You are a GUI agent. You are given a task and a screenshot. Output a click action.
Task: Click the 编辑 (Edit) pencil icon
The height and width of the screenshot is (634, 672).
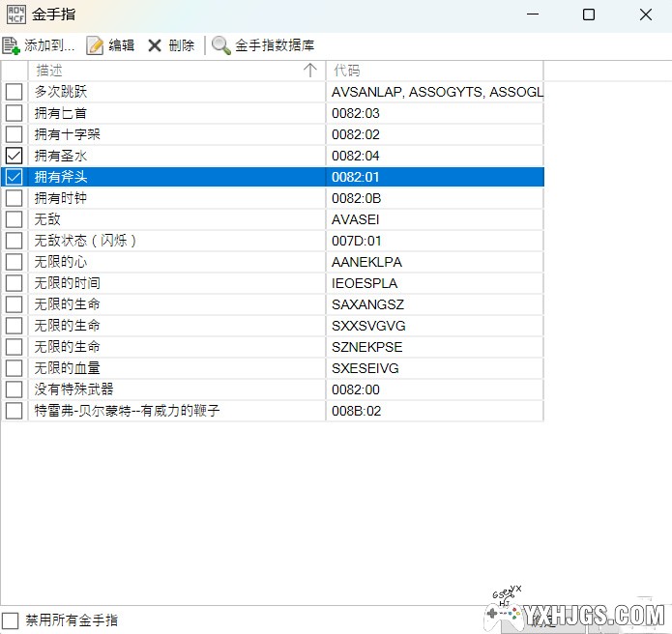(x=95, y=45)
